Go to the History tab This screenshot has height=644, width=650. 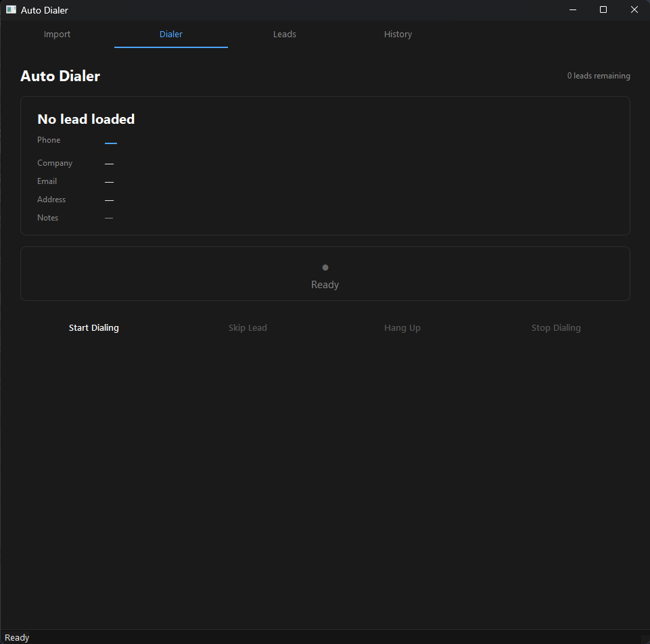398,34
